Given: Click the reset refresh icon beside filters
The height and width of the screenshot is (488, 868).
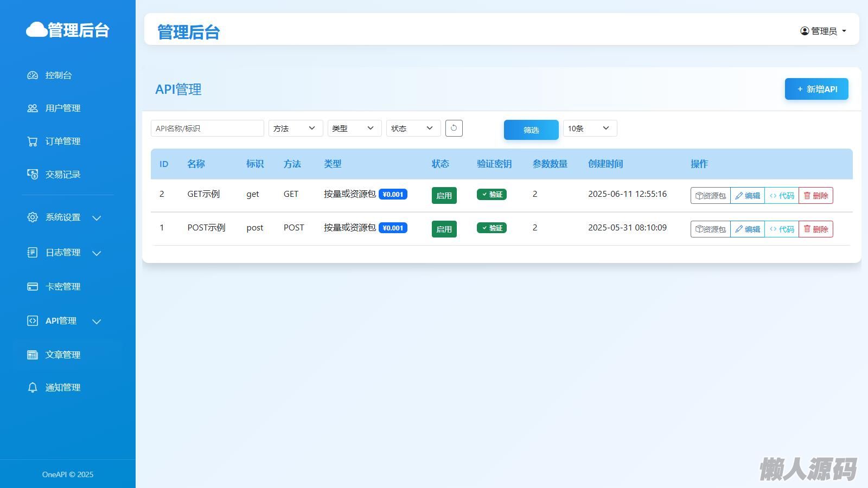Looking at the screenshot, I should click(x=454, y=129).
